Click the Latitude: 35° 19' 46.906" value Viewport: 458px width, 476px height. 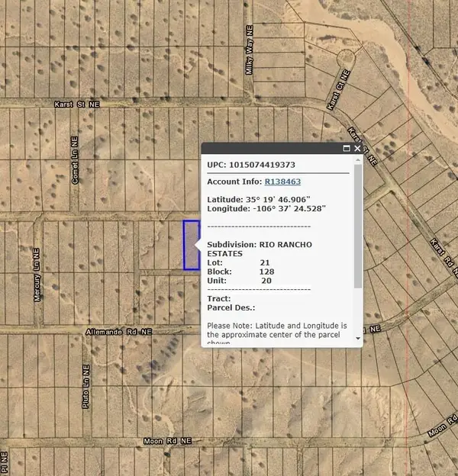(259, 199)
